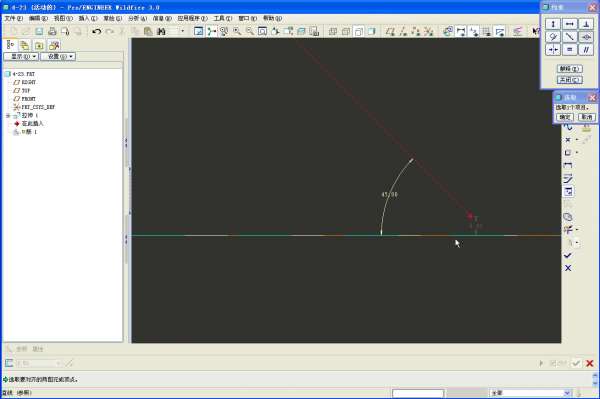Click the 45.00 angle dimension in sketch
Viewport: 600px width, 399px height.
tap(390, 195)
